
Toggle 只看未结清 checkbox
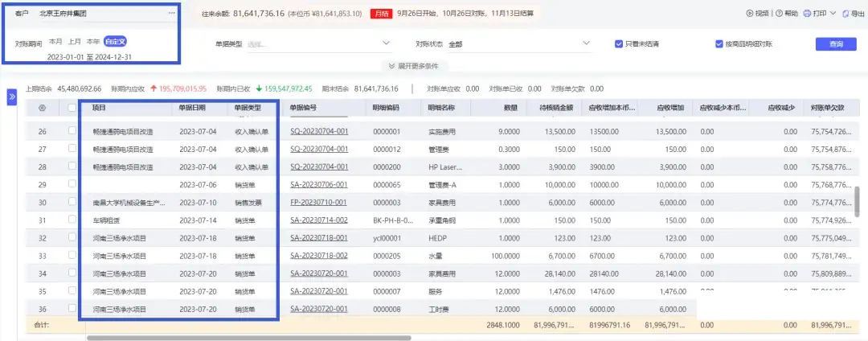click(x=619, y=43)
